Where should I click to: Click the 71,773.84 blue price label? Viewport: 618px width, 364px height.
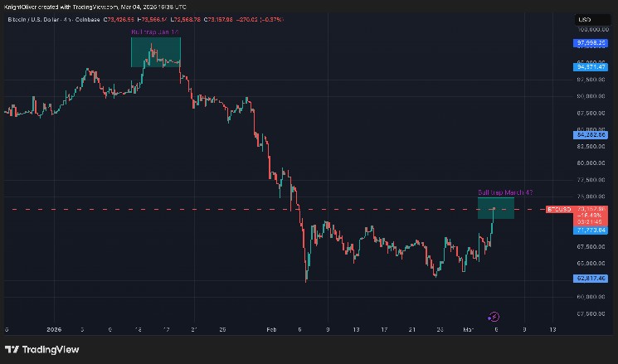coord(590,231)
